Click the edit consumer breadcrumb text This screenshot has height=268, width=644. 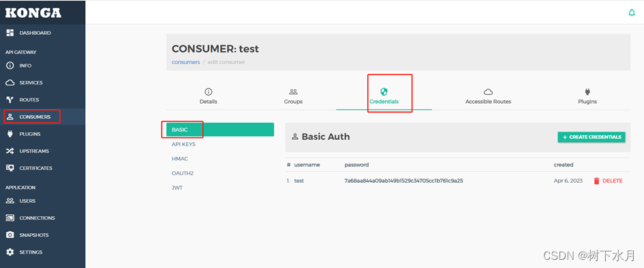[x=226, y=62]
